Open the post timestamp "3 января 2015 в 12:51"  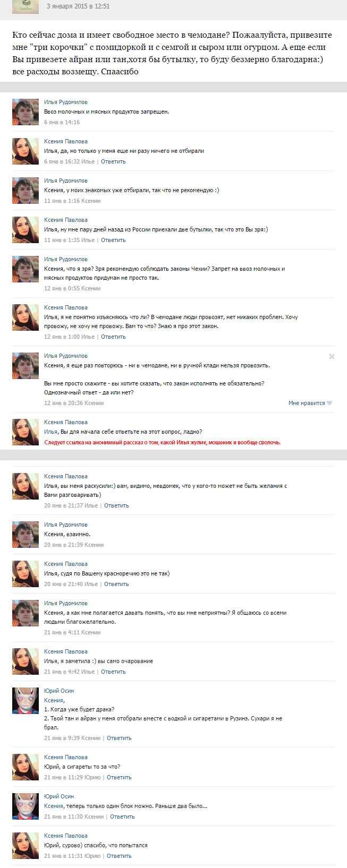click(x=78, y=6)
